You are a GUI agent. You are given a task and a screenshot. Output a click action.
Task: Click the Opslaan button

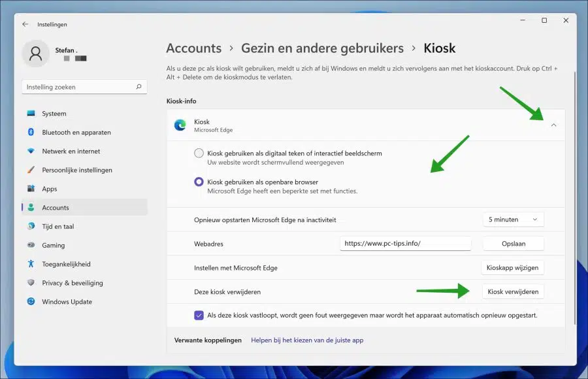pos(513,244)
